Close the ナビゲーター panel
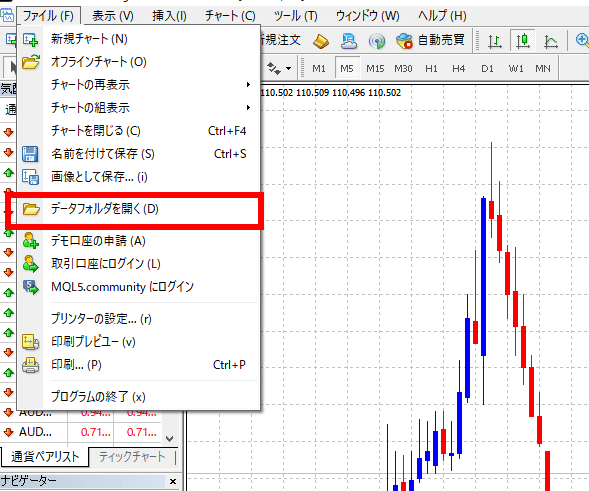Image resolution: width=589 pixels, height=491 pixels. point(173,481)
